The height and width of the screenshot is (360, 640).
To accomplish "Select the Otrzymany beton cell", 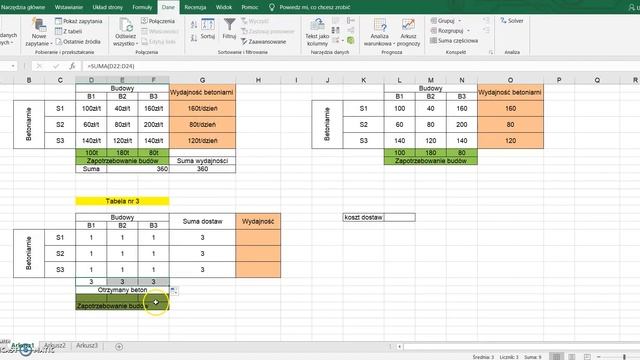I will click(122, 290).
